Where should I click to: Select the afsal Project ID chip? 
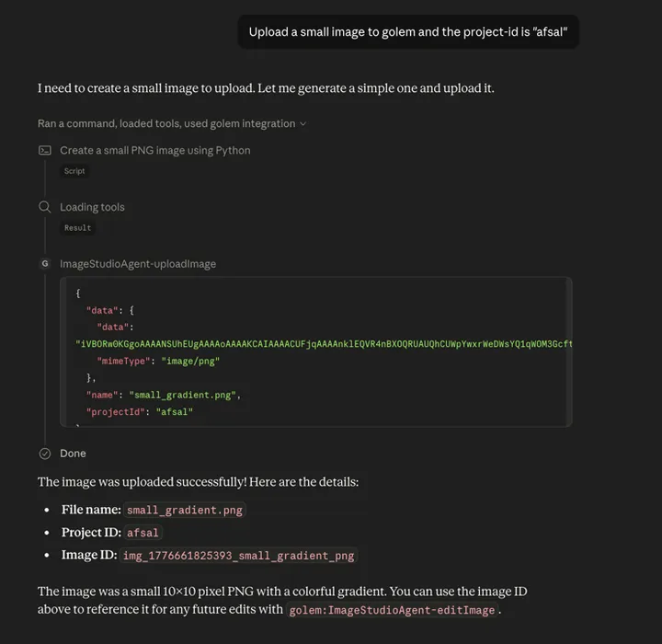pyautogui.click(x=143, y=533)
